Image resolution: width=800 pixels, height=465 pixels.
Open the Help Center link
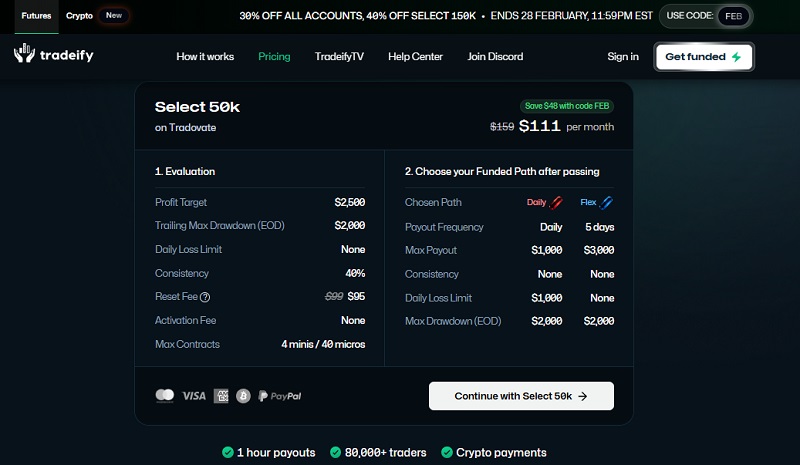pos(415,57)
